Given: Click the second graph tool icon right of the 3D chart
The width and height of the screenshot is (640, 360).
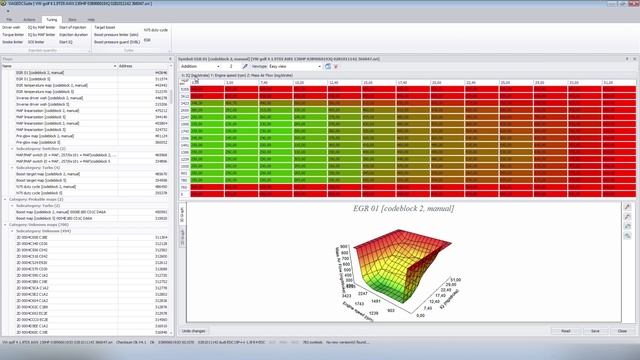Looking at the screenshot, I should coord(627,217).
